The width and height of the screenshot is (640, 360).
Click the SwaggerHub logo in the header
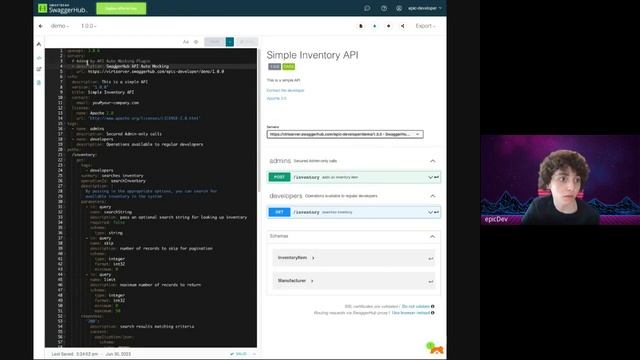point(62,8)
